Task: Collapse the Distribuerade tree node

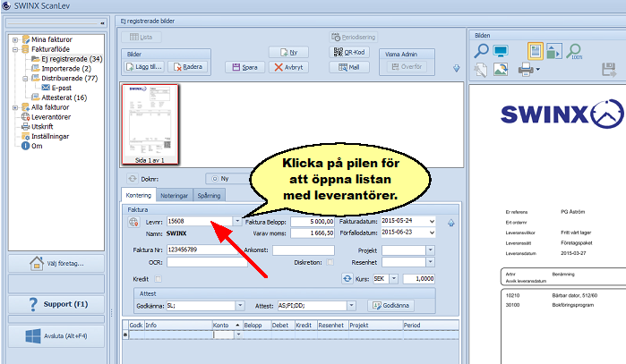Action: [x=25, y=79]
